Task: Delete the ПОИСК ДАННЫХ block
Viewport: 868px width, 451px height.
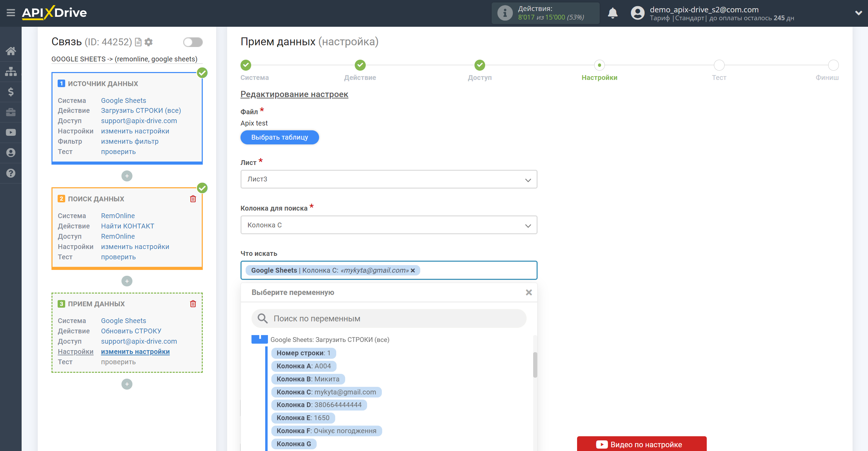Action: [193, 199]
